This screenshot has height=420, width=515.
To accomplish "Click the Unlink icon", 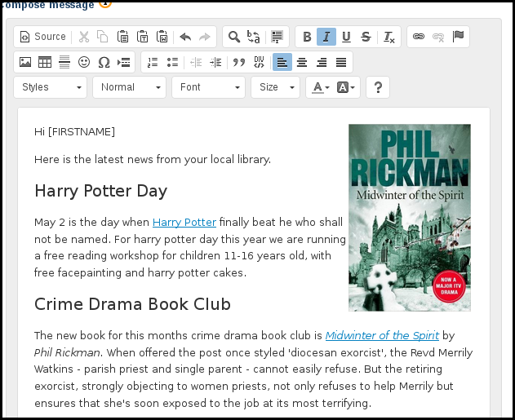I will (x=438, y=37).
